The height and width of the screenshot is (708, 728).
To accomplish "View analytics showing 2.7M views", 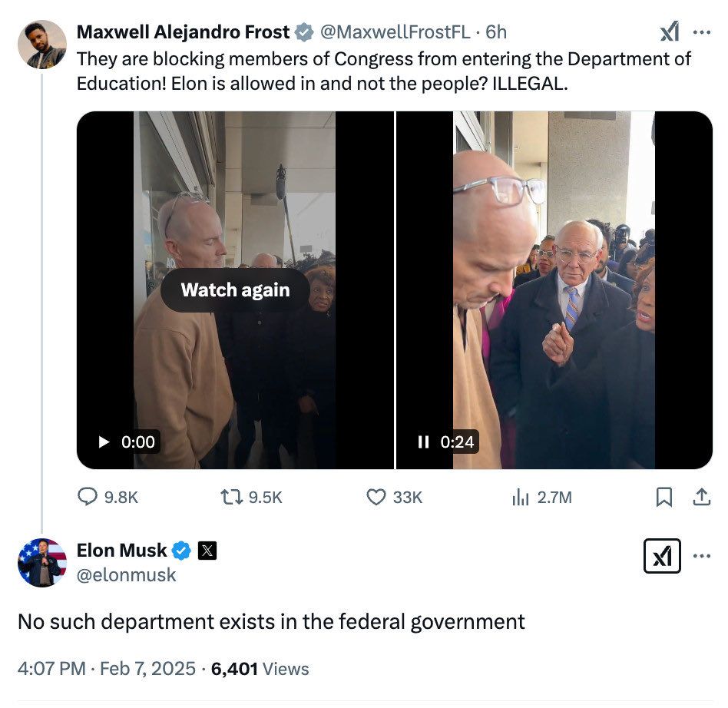I will [519, 497].
